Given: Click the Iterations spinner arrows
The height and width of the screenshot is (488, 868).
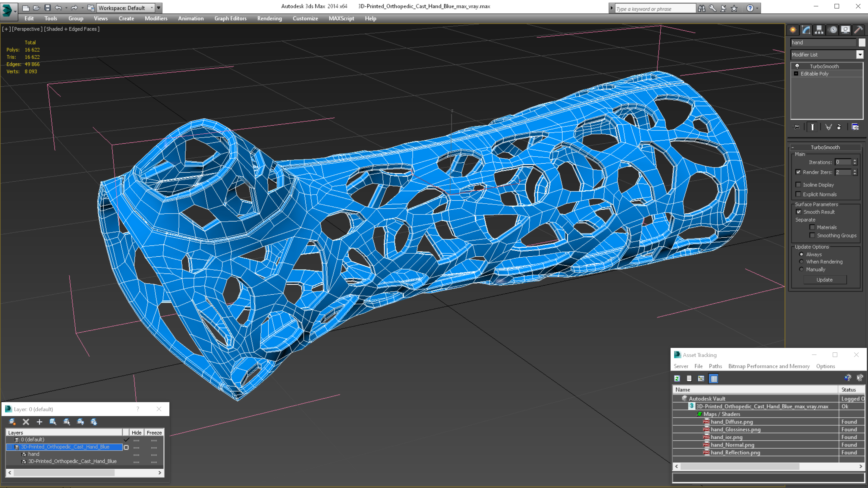Looking at the screenshot, I should click(855, 162).
